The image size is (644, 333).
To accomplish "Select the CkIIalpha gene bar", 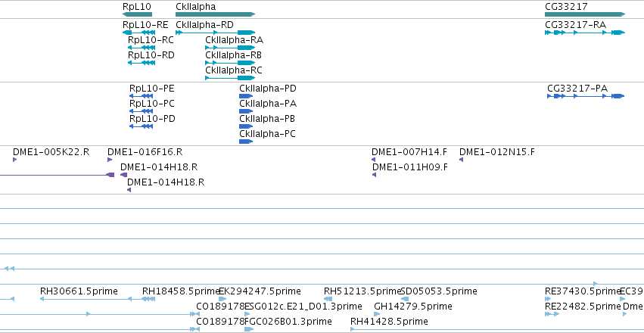I will click(215, 14).
